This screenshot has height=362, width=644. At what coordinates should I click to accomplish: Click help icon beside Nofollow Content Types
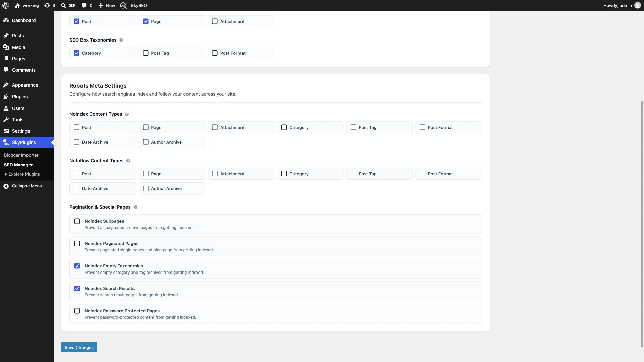coord(128,161)
